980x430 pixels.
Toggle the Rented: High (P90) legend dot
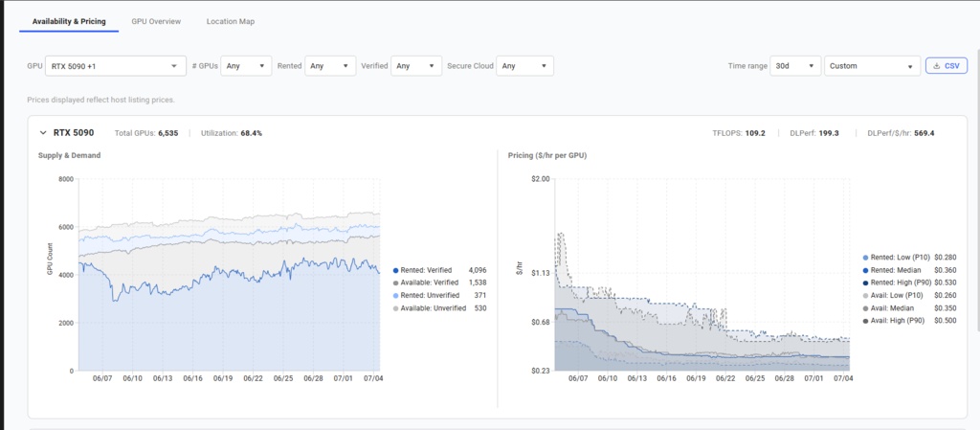865,283
